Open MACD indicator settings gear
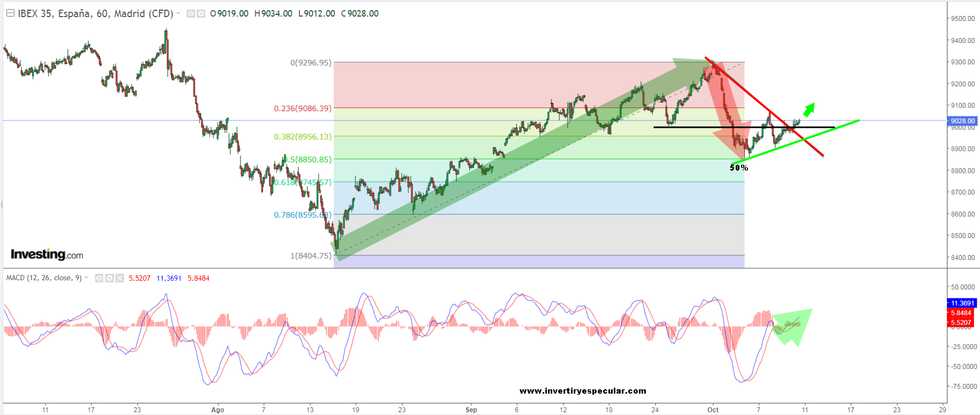This screenshot has height=415, width=980. click(110, 278)
